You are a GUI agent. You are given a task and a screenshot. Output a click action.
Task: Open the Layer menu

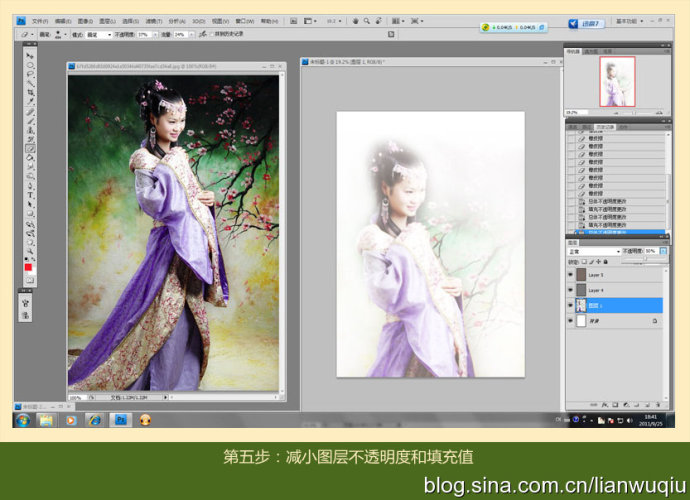point(107,21)
